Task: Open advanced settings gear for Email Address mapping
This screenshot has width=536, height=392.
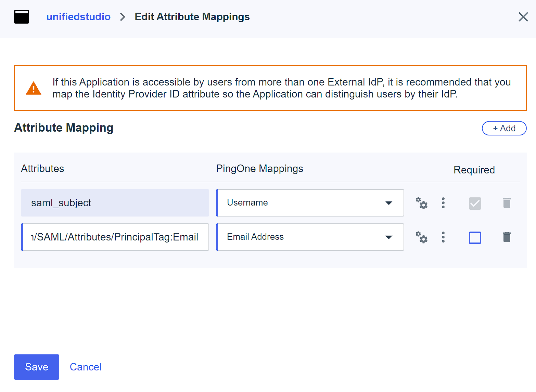Action: pyautogui.click(x=422, y=237)
